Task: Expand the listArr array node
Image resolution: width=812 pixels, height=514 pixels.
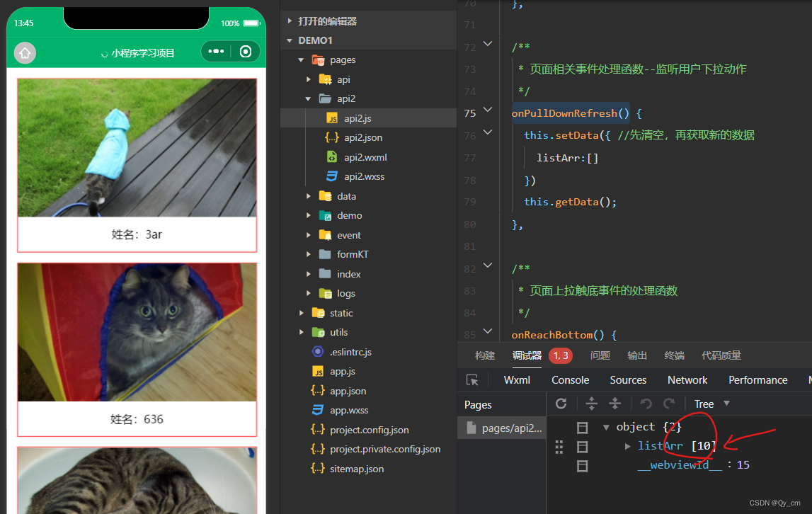Action: pyautogui.click(x=628, y=446)
